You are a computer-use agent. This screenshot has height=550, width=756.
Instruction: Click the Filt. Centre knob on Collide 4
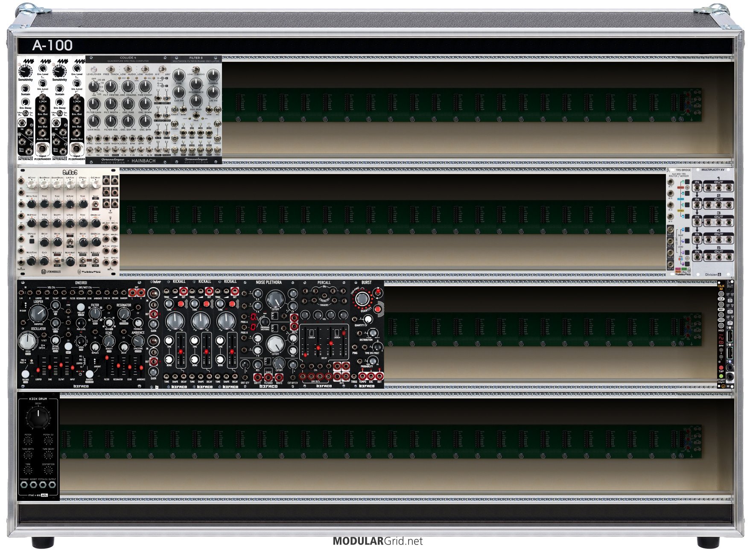coord(111,87)
